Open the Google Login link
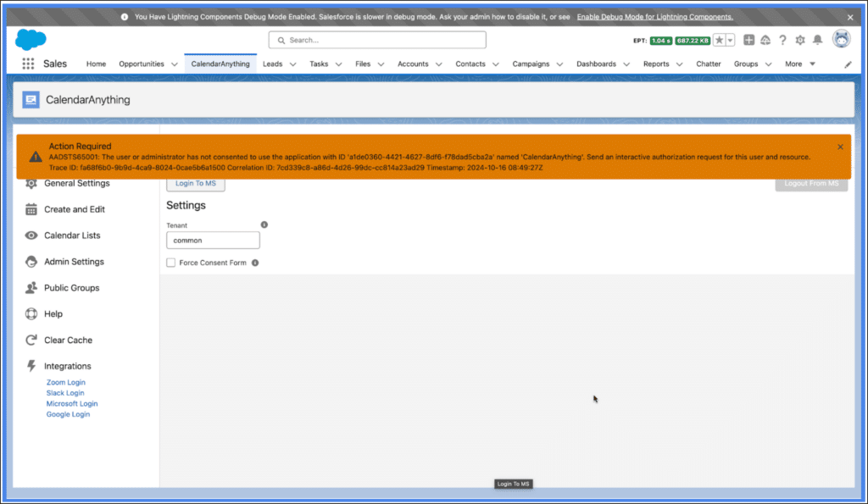The width and height of the screenshot is (868, 504). tap(68, 414)
